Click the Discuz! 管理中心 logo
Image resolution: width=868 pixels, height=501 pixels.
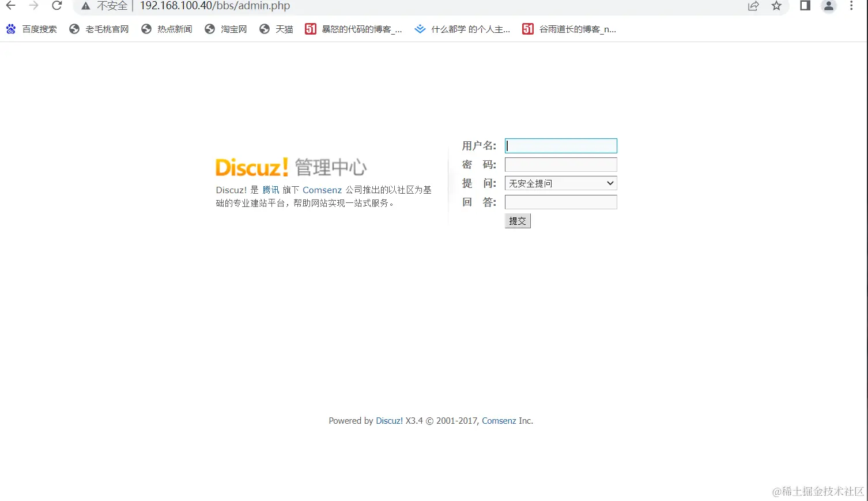pyautogui.click(x=291, y=167)
